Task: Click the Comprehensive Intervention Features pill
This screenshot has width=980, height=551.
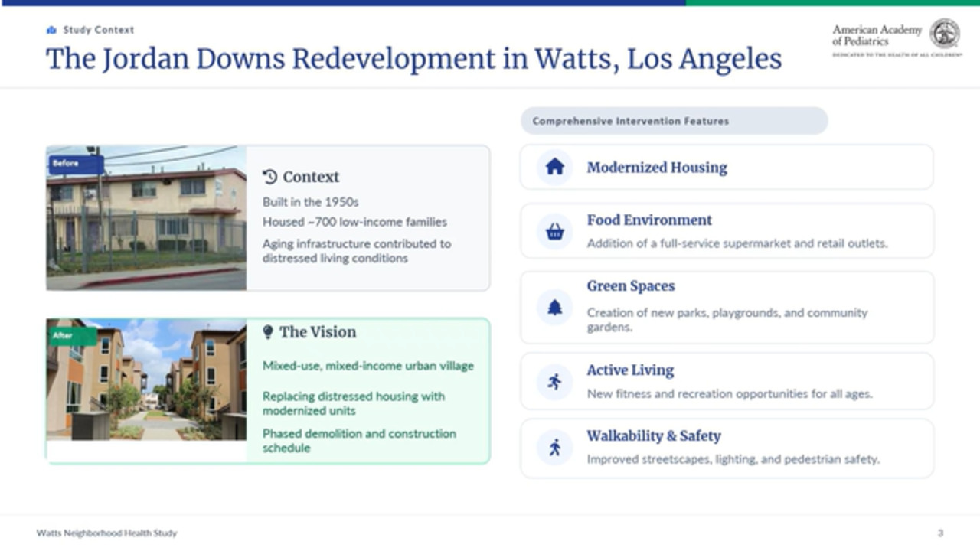Action: pyautogui.click(x=674, y=121)
